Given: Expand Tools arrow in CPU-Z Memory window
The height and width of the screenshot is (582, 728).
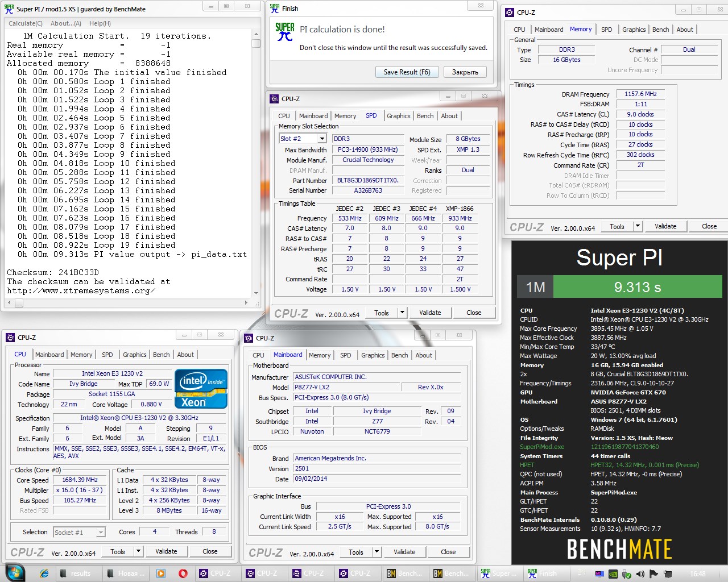Looking at the screenshot, I should (638, 226).
